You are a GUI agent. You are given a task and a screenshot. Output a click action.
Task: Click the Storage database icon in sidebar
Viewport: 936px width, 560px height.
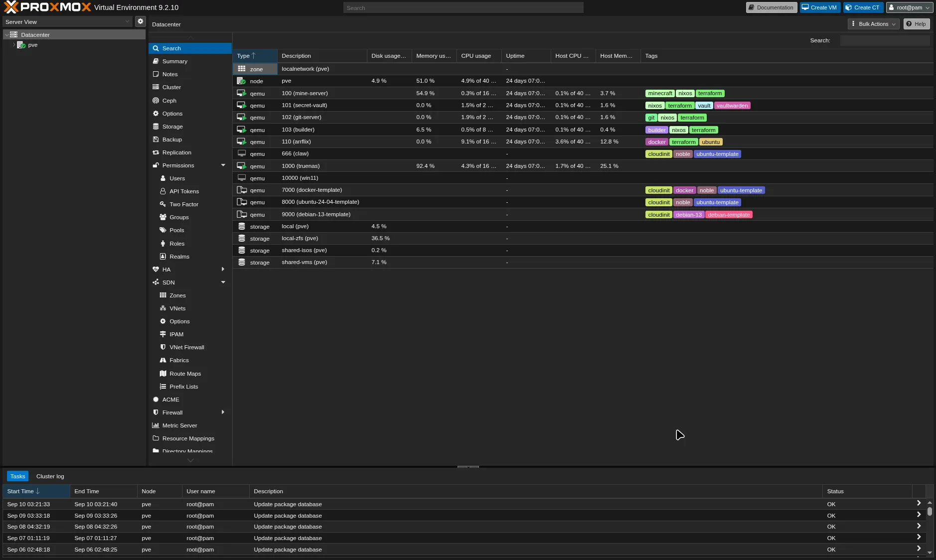156,127
